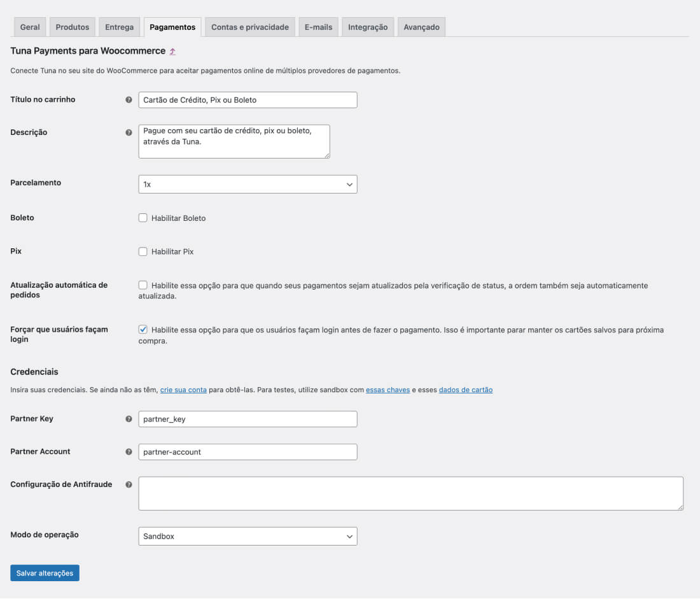The image size is (700, 599).
Task: Click the resize handle of the Descrição textarea
Action: (327, 155)
